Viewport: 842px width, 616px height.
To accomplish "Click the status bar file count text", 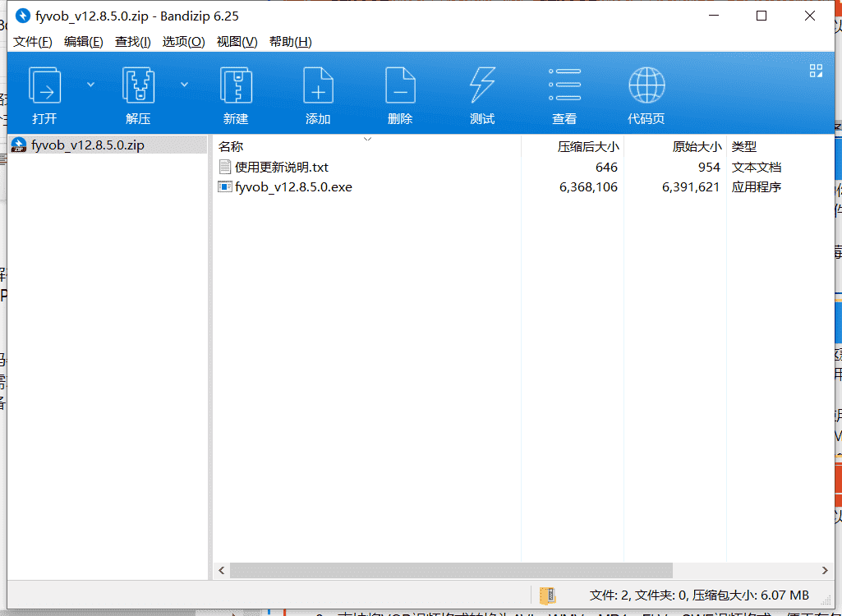I will (x=699, y=595).
